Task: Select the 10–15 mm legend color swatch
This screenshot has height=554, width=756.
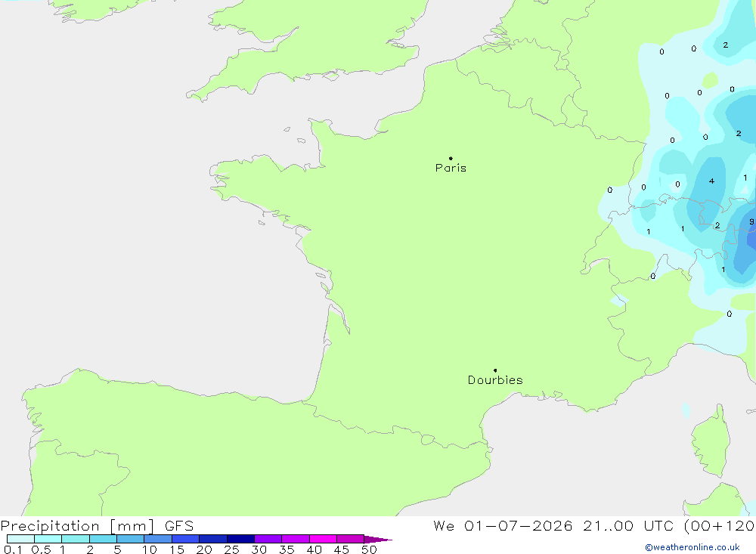Action: click(158, 539)
